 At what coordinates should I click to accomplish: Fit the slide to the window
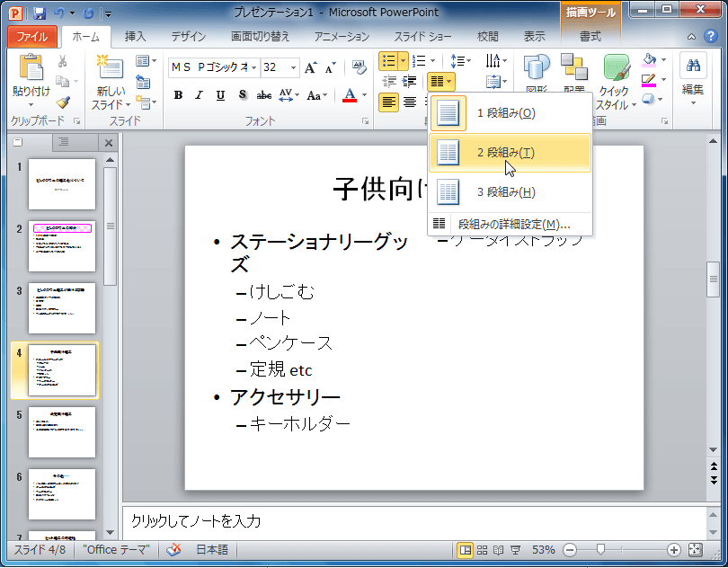coord(695,550)
